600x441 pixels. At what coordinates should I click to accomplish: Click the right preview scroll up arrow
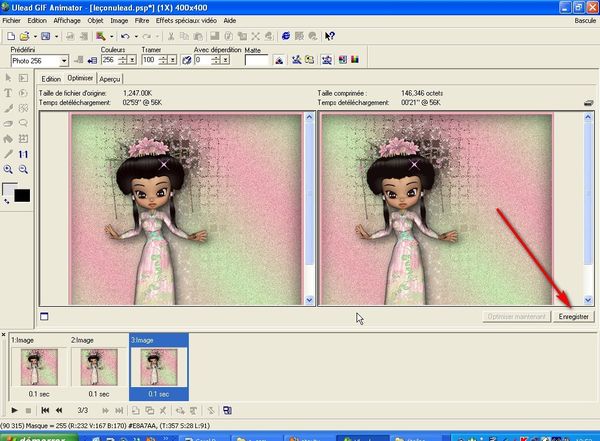pos(588,117)
